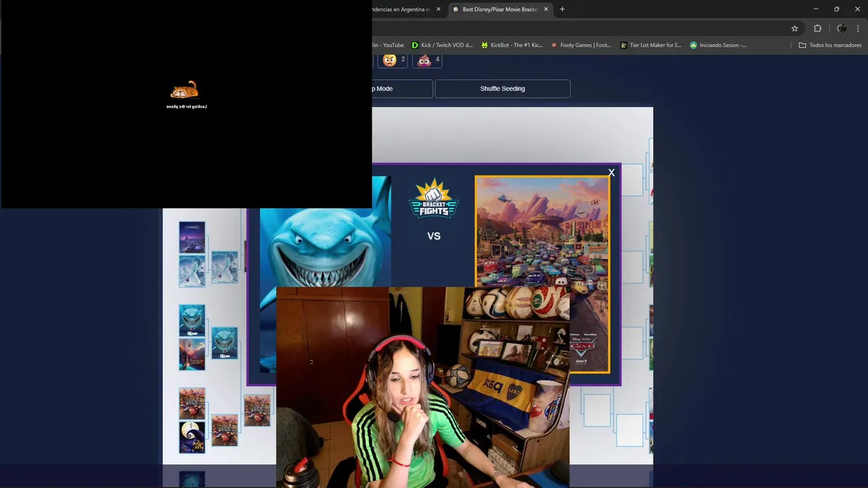Open a new browser tab
Screen dimensions: 868x488
(x=562, y=9)
